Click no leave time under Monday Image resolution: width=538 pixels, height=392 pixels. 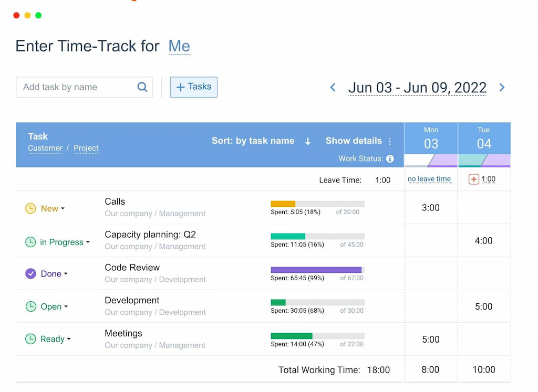coord(430,179)
